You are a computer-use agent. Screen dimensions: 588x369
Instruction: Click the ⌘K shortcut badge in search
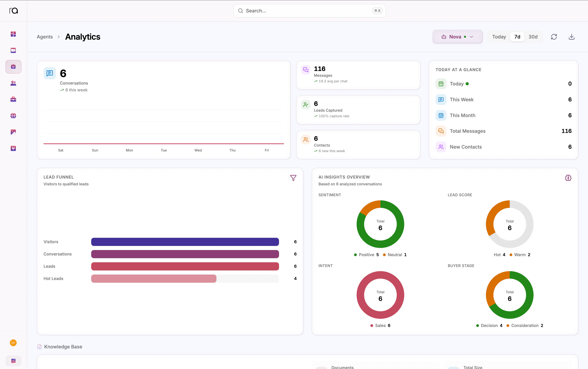[x=377, y=11]
